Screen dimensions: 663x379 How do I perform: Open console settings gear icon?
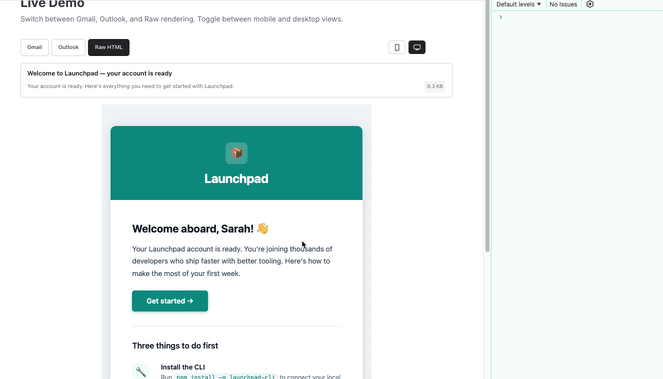590,4
